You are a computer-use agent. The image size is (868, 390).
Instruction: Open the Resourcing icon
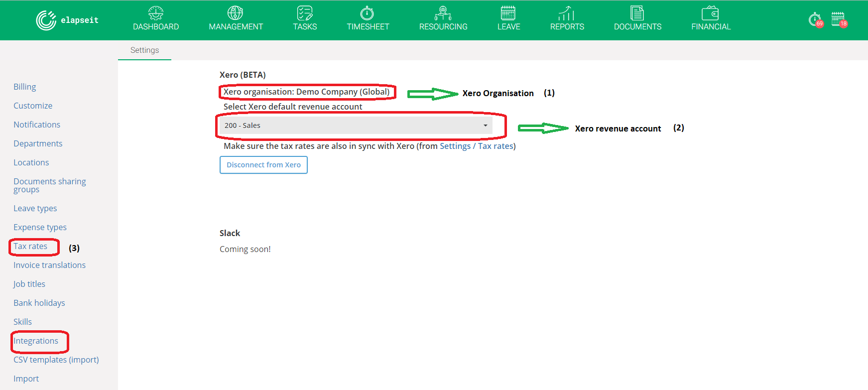[x=443, y=13]
